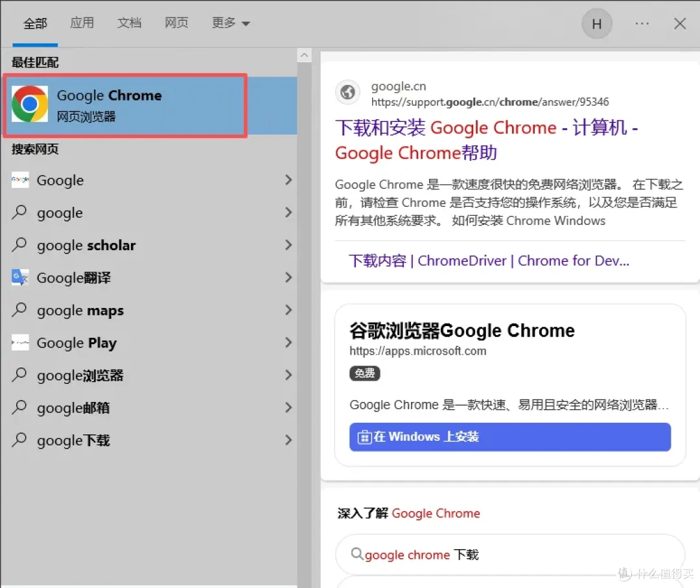Click search icon in google chrome 下载 box
The width and height of the screenshot is (700, 588).
coord(356,554)
